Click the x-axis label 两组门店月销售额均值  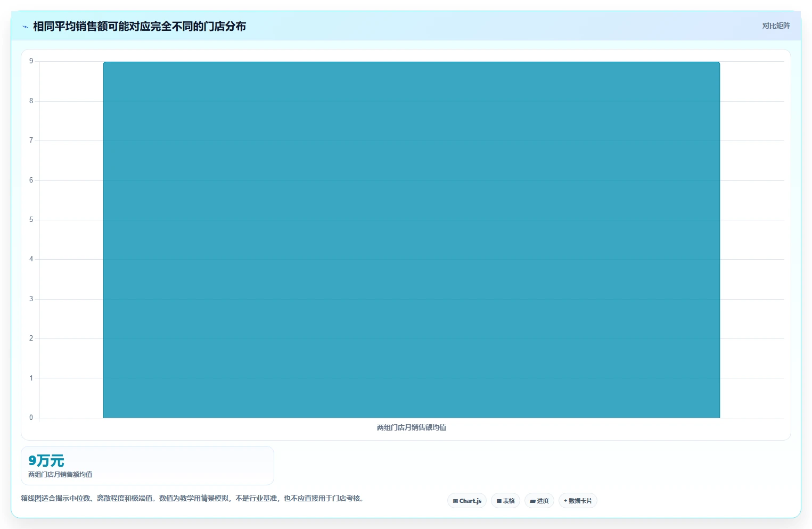(412, 427)
